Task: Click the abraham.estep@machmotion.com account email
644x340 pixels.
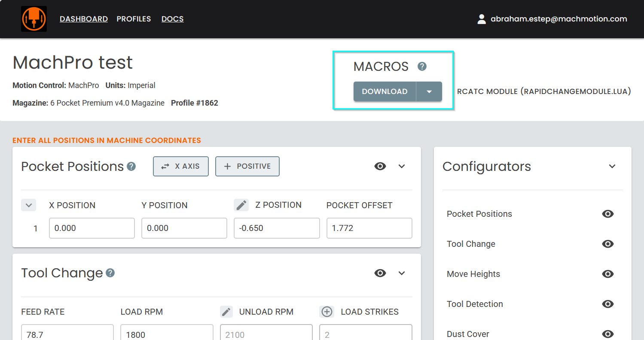Action: 559,19
